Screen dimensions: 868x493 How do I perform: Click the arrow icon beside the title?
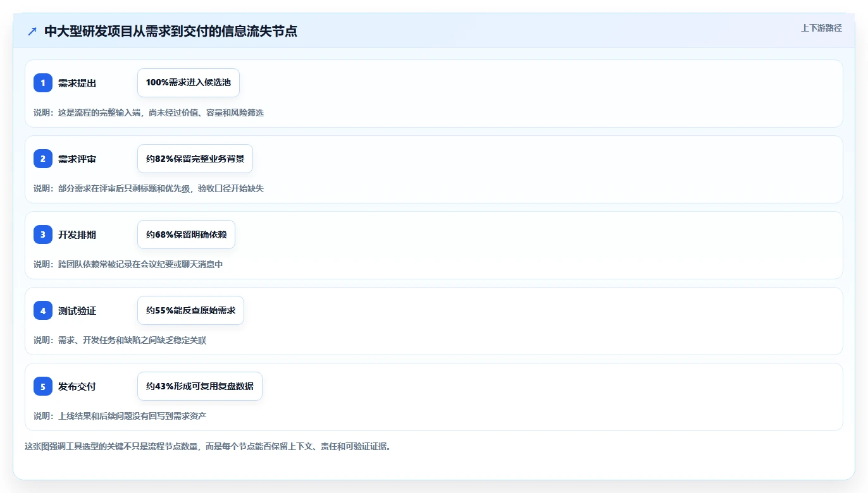point(32,31)
